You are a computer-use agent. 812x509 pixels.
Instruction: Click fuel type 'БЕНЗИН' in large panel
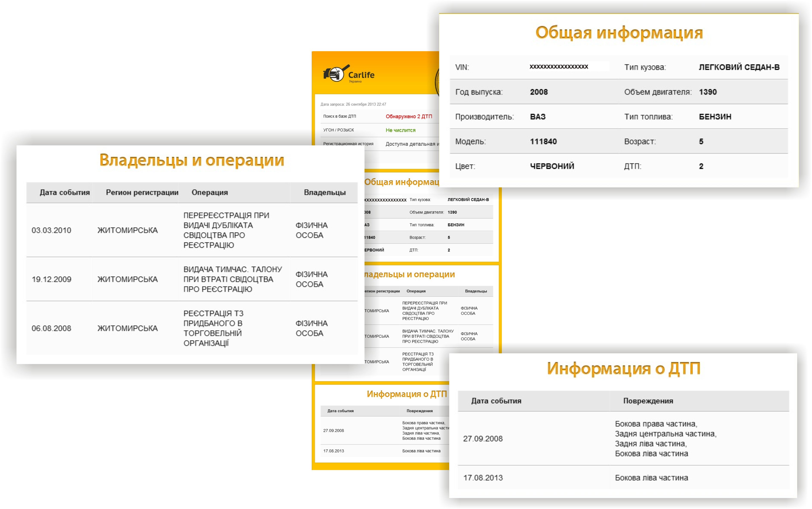point(715,117)
